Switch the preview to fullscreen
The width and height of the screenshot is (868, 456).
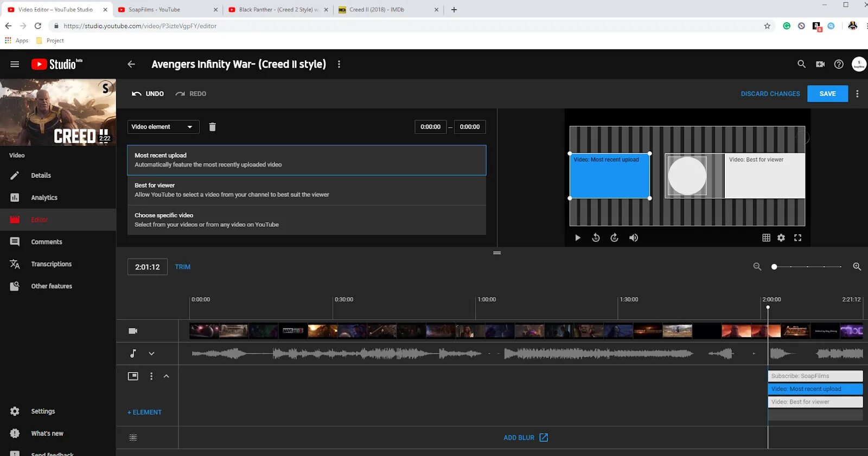click(797, 238)
